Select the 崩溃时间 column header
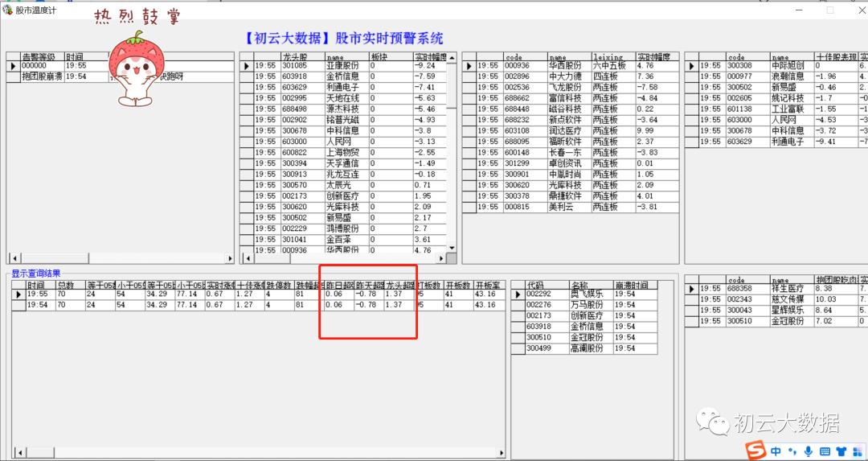This screenshot has height=461, width=868. tap(636, 285)
